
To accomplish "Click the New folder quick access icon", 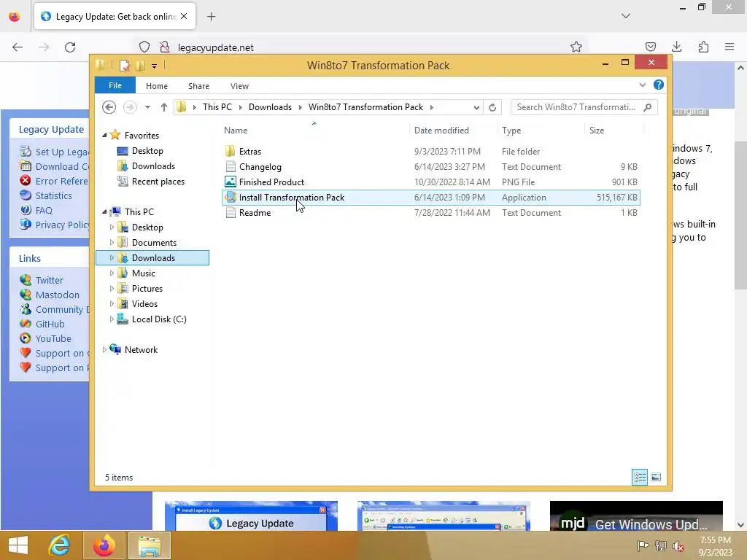I will (x=141, y=65).
